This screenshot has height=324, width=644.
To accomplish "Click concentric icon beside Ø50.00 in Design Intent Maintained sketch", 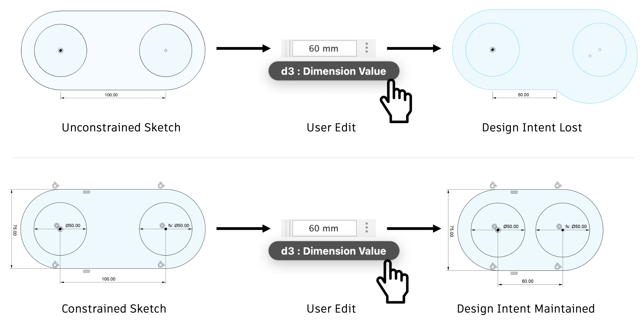I will point(495,226).
